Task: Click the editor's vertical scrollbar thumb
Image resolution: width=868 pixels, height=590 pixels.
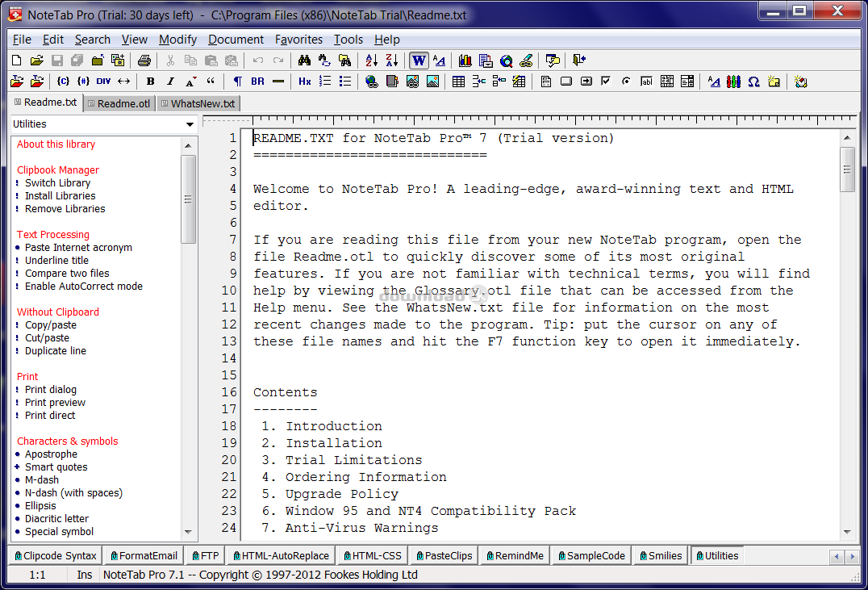Action: point(847,169)
